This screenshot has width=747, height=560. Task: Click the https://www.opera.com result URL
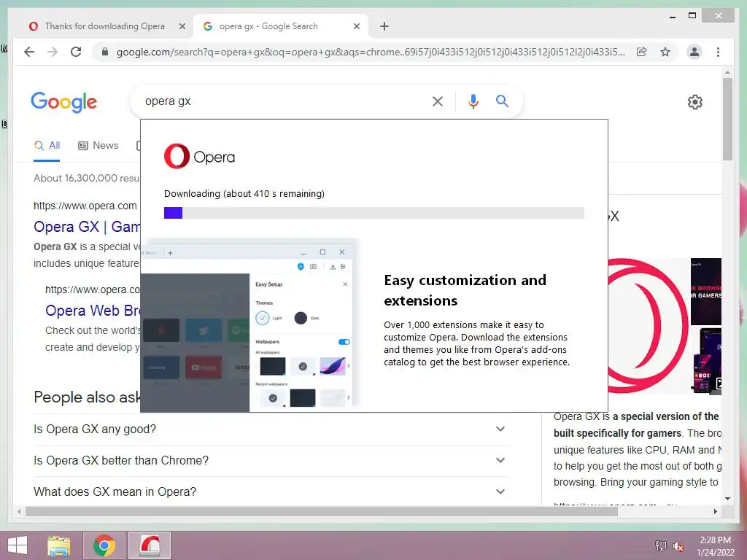pos(85,206)
